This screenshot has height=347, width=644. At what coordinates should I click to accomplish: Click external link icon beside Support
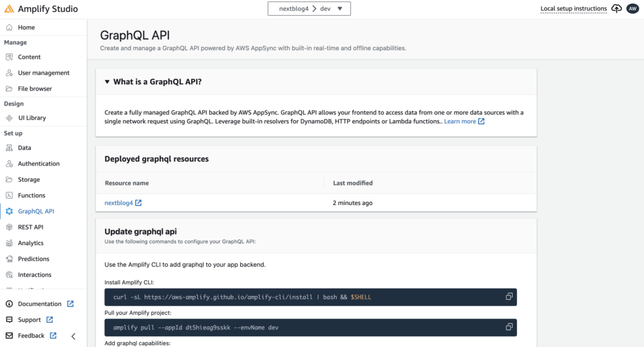[49, 319]
